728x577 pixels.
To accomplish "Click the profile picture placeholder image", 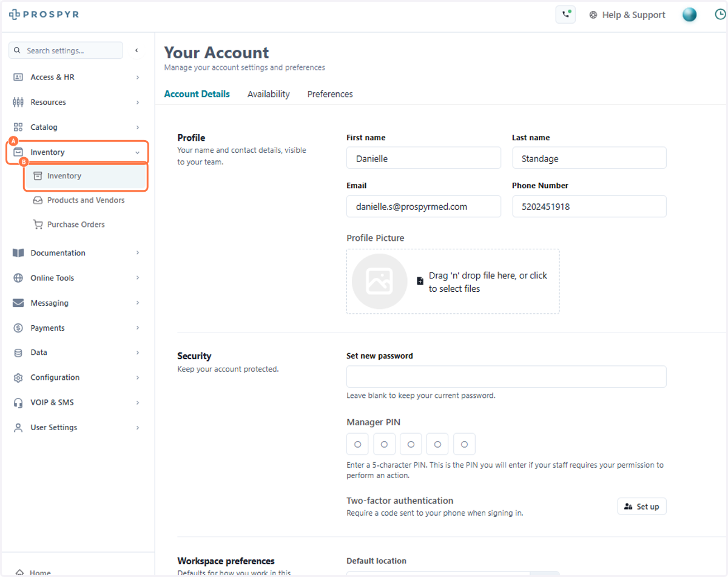I will click(x=380, y=282).
